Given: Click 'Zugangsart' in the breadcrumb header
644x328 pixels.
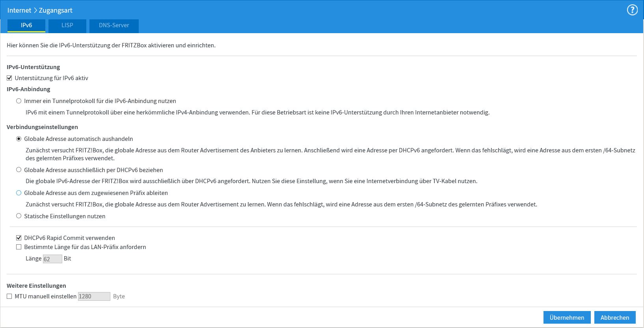Looking at the screenshot, I should [56, 10].
